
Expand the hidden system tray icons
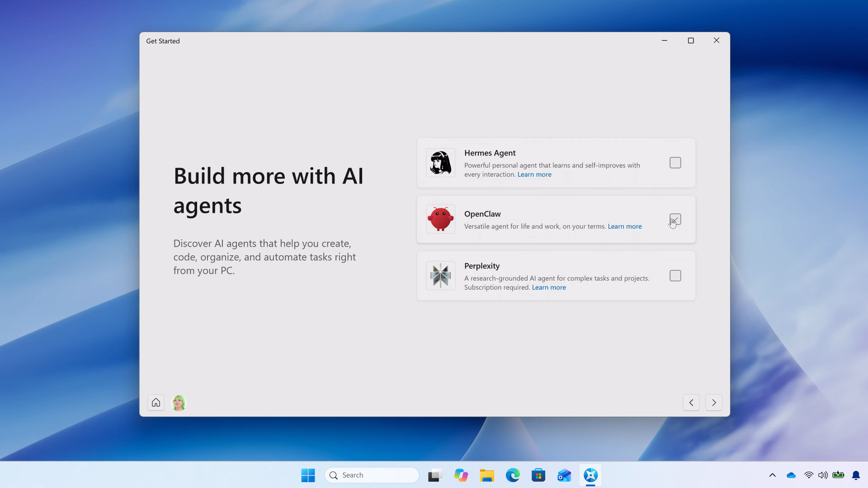(773, 475)
